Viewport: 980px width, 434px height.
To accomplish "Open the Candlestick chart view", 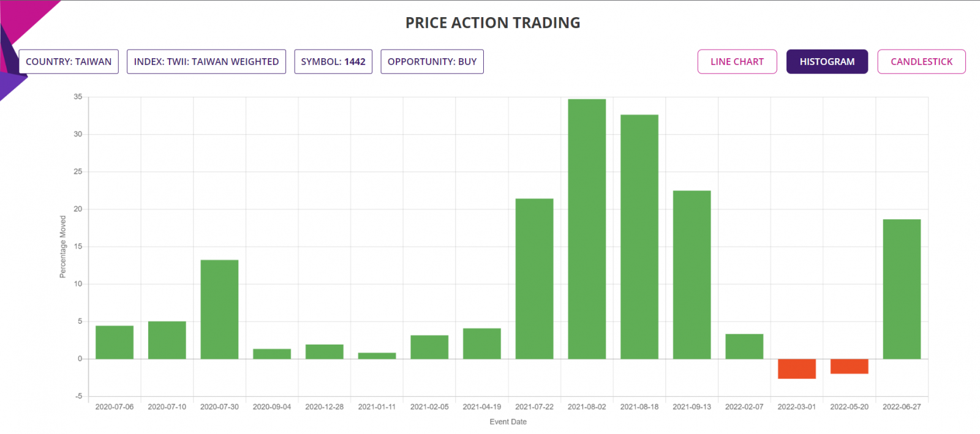I will pyautogui.click(x=921, y=62).
